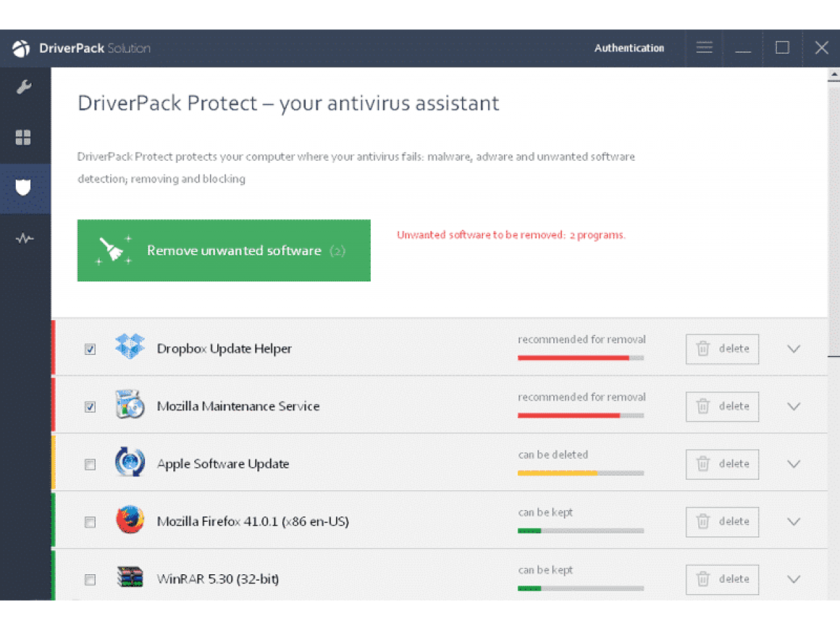Click the Mozilla Maintenance Service icon
The height and width of the screenshot is (630, 840).
(130, 404)
